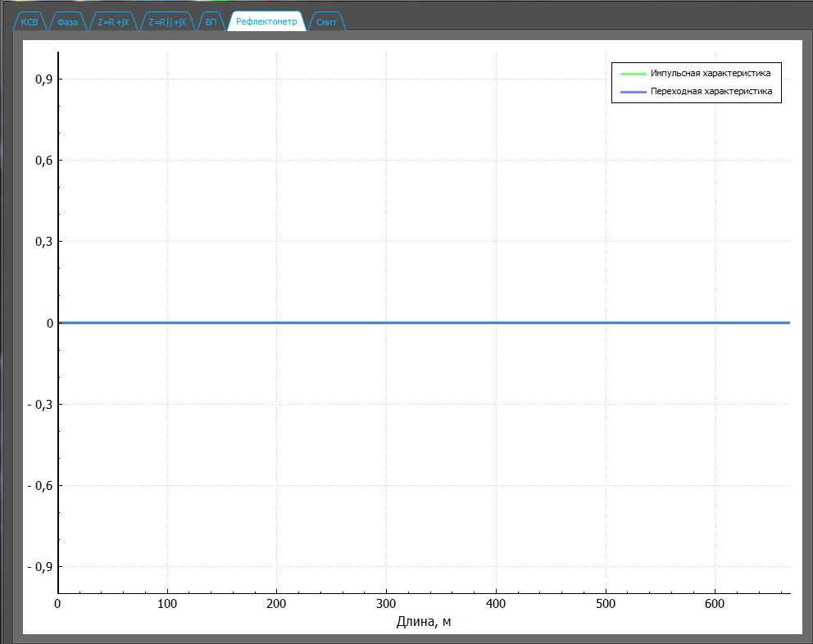The image size is (813, 644).
Task: Open the Фаза tab
Action: point(68,23)
